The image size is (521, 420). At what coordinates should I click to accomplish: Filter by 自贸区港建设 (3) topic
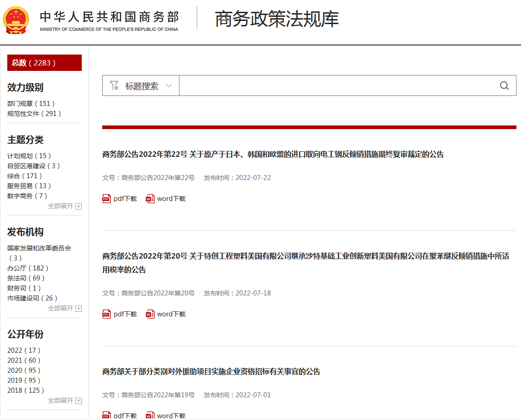(34, 166)
